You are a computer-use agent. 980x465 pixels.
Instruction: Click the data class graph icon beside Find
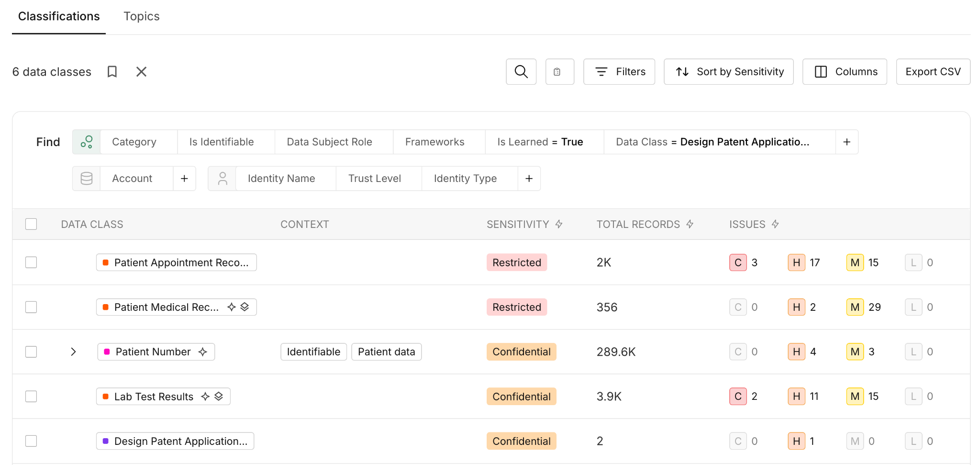(x=87, y=142)
